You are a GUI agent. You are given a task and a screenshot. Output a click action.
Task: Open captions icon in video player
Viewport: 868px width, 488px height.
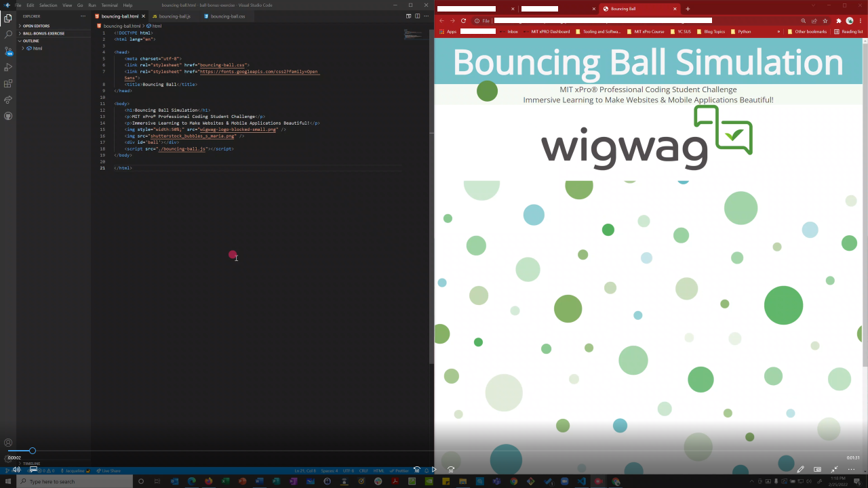(x=33, y=470)
